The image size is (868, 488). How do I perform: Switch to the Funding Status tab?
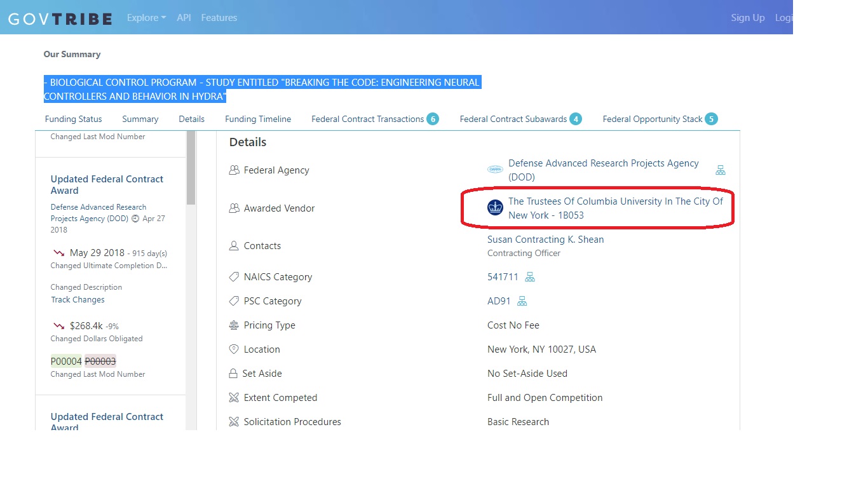pyautogui.click(x=74, y=119)
